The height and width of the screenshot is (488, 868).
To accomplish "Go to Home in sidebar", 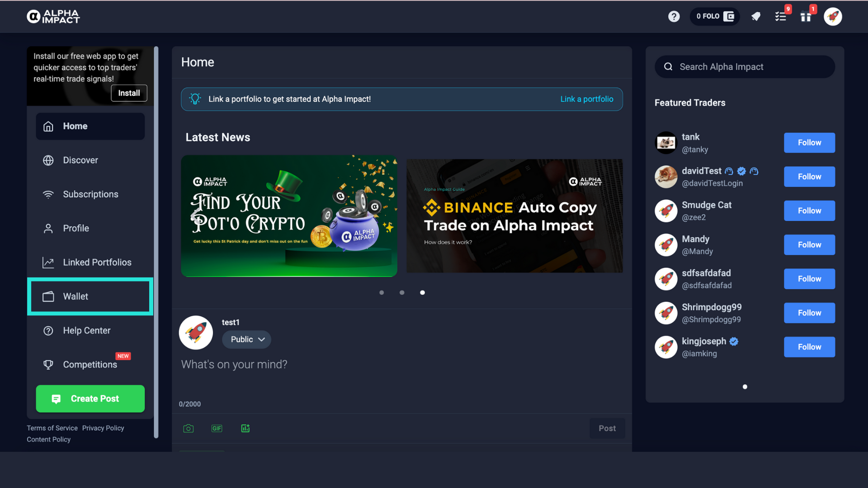I will point(90,126).
